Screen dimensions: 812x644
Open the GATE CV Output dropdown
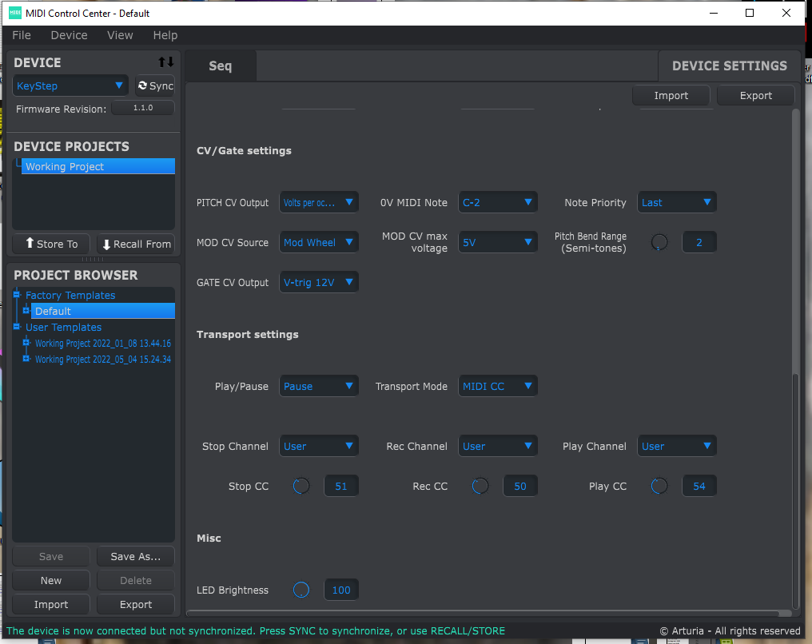tap(318, 282)
